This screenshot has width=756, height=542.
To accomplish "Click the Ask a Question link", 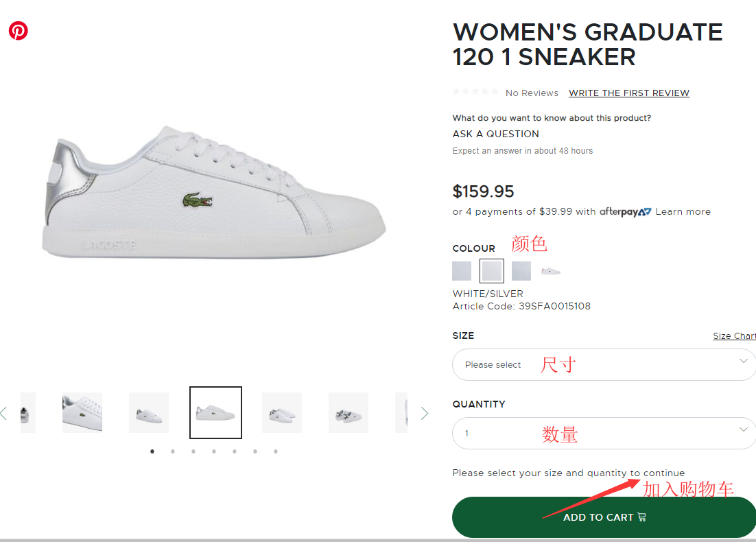I will [x=496, y=134].
